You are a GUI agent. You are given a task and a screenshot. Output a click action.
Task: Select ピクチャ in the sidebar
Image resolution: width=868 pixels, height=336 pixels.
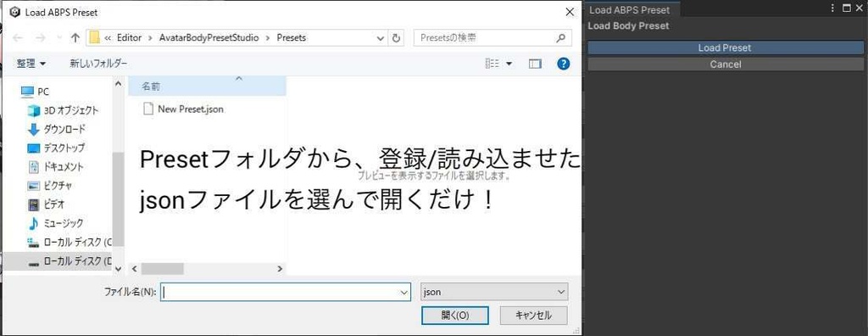[50, 185]
